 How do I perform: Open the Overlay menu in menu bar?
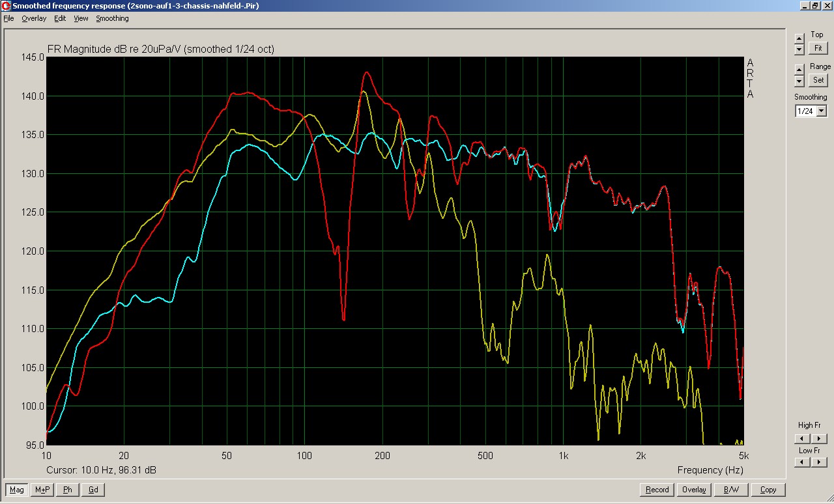[x=34, y=18]
